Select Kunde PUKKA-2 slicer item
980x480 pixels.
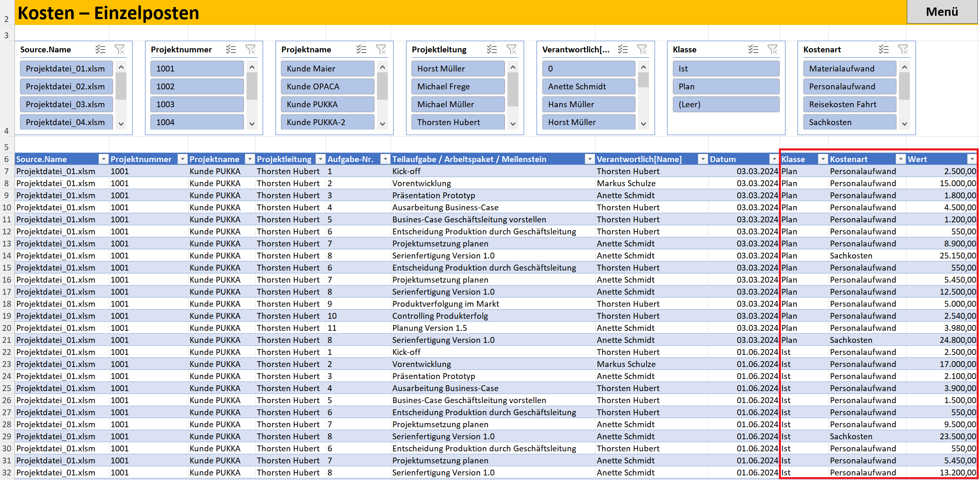327,122
